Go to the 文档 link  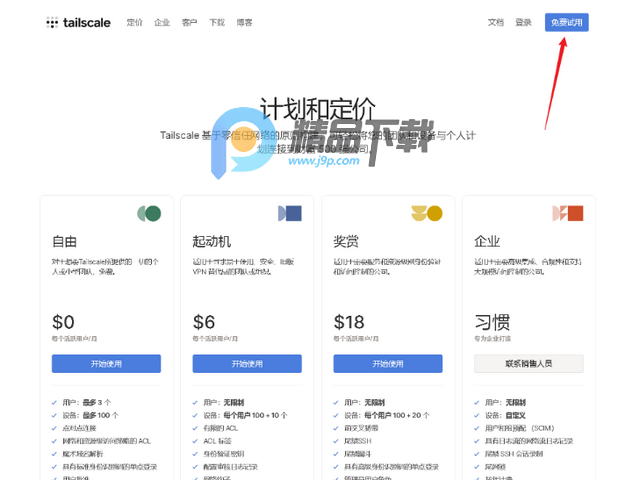[496, 22]
